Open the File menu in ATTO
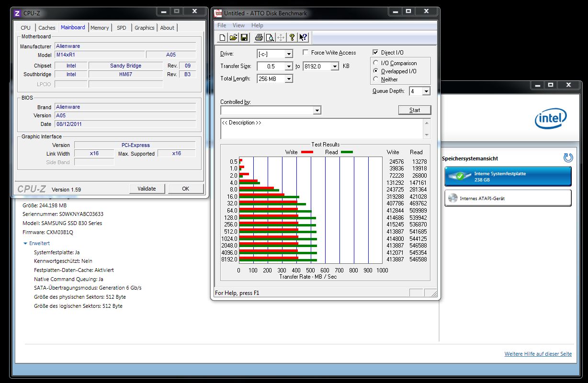This screenshot has width=588, height=383. (222, 25)
